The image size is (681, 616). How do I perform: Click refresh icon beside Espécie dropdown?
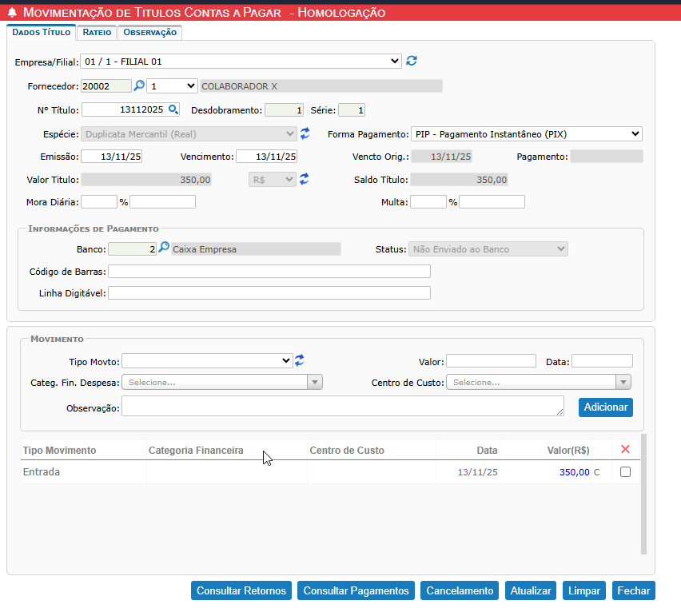[x=305, y=133]
